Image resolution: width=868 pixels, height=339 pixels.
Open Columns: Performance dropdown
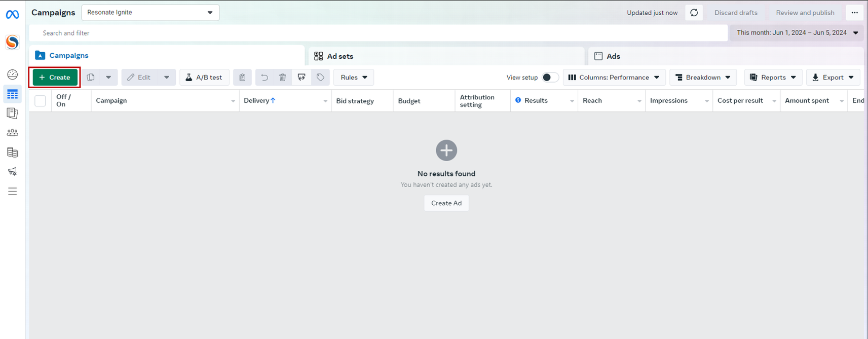(614, 78)
